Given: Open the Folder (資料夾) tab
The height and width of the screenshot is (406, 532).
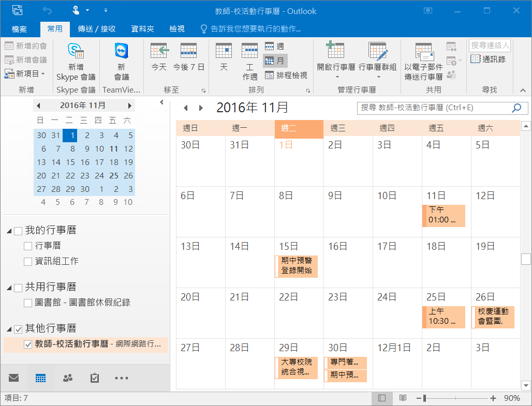Looking at the screenshot, I should [x=142, y=29].
